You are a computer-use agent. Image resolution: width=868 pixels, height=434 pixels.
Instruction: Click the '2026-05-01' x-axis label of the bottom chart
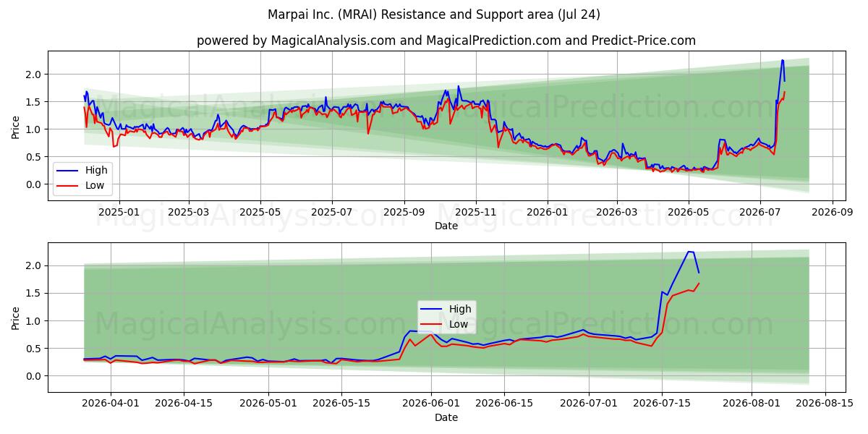coord(269,404)
